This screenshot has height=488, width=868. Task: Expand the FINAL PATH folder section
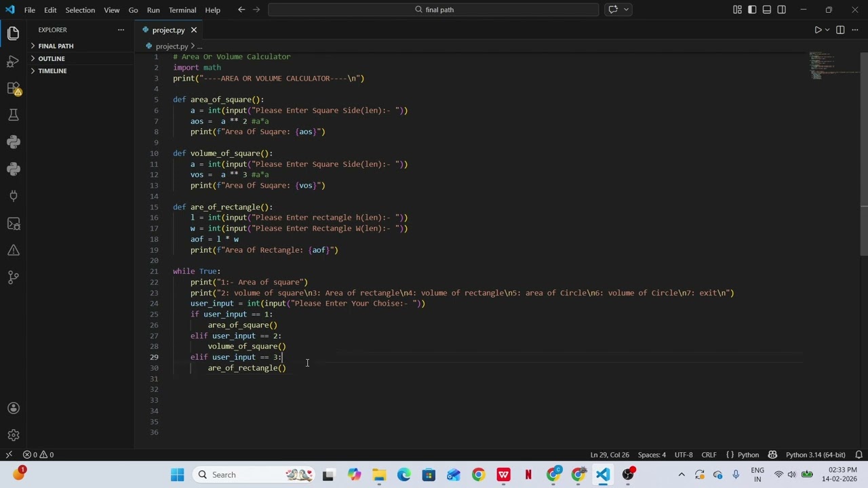pyautogui.click(x=81, y=46)
